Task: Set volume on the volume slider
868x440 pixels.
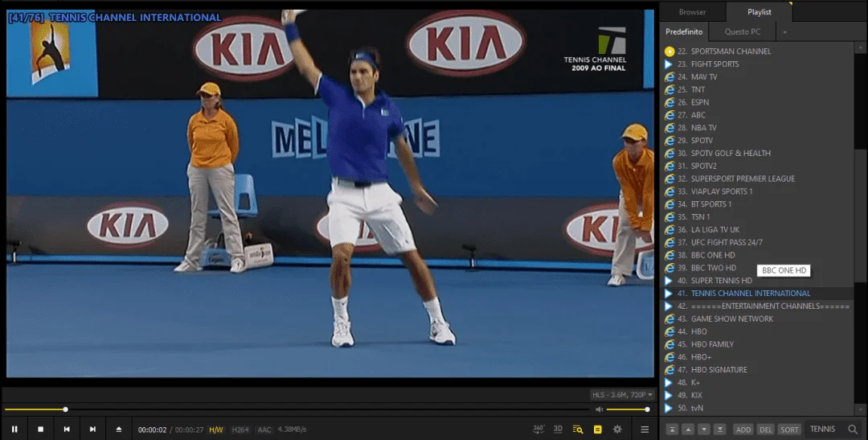Action: click(x=628, y=409)
